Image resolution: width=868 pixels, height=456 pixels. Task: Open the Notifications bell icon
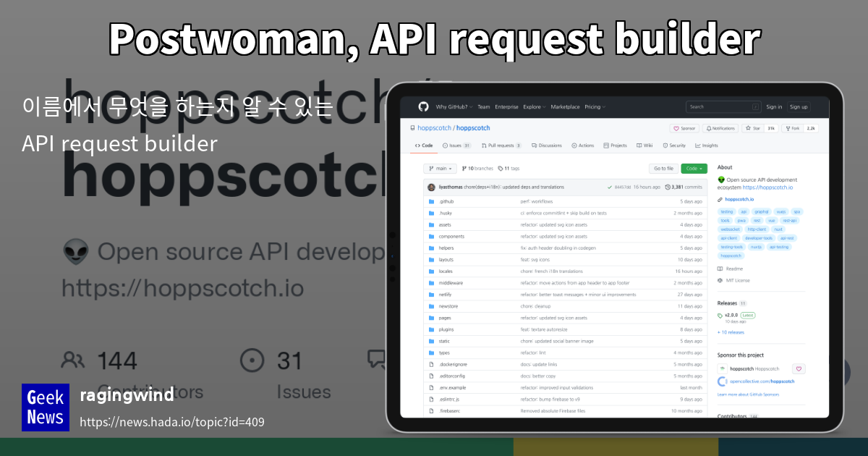pos(708,129)
